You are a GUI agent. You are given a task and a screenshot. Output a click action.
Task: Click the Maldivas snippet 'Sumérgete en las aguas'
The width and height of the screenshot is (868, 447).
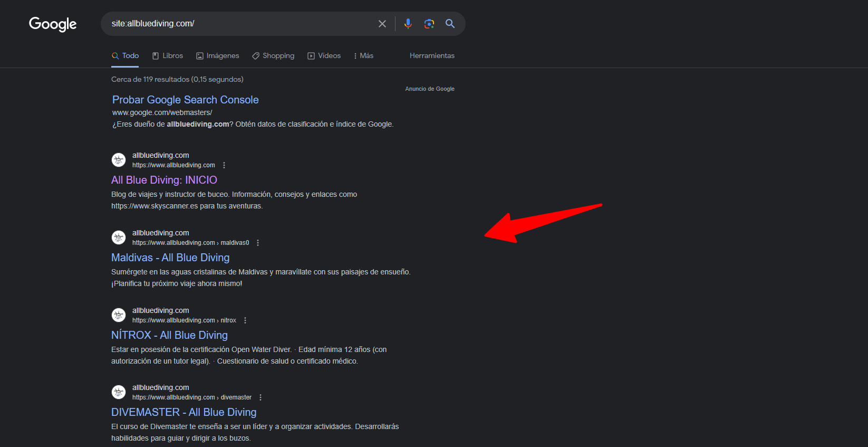[261, 278]
